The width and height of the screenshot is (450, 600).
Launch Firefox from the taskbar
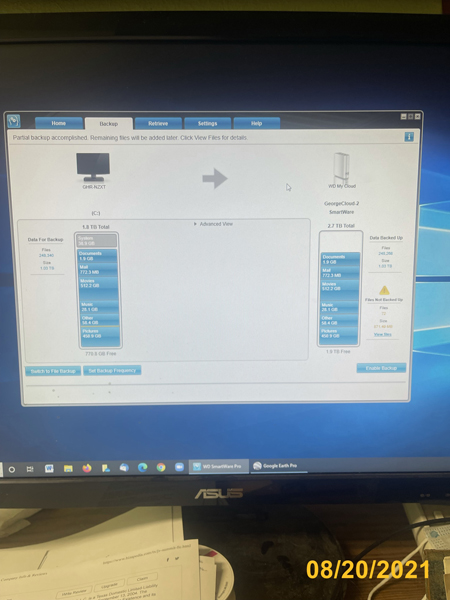coord(87,468)
